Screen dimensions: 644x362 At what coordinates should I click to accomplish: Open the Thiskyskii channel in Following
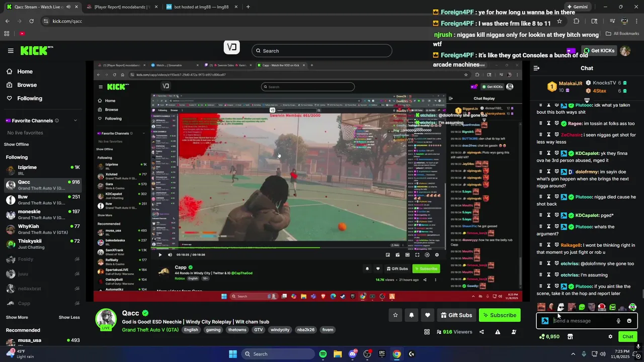(x=43, y=244)
